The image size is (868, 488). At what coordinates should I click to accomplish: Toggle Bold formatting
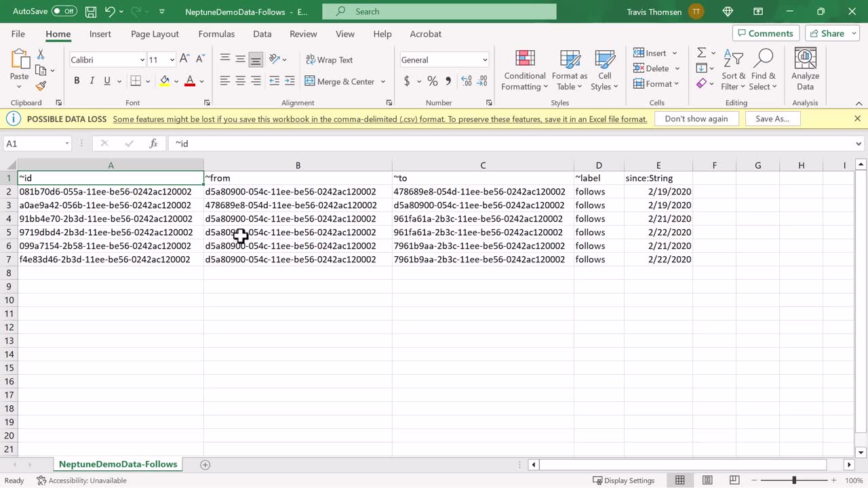tap(77, 81)
